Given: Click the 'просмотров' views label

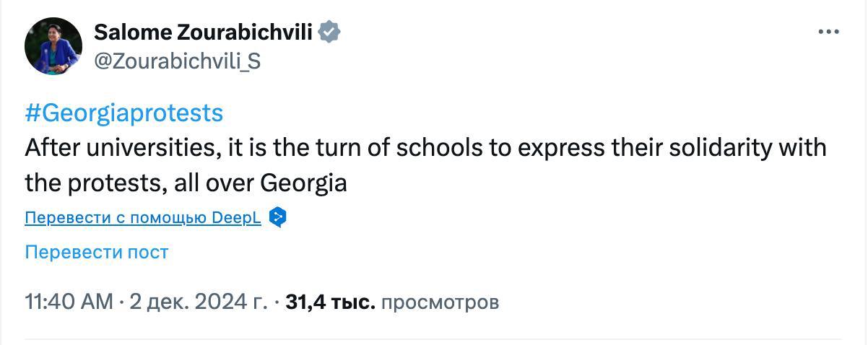Looking at the screenshot, I should (440, 302).
